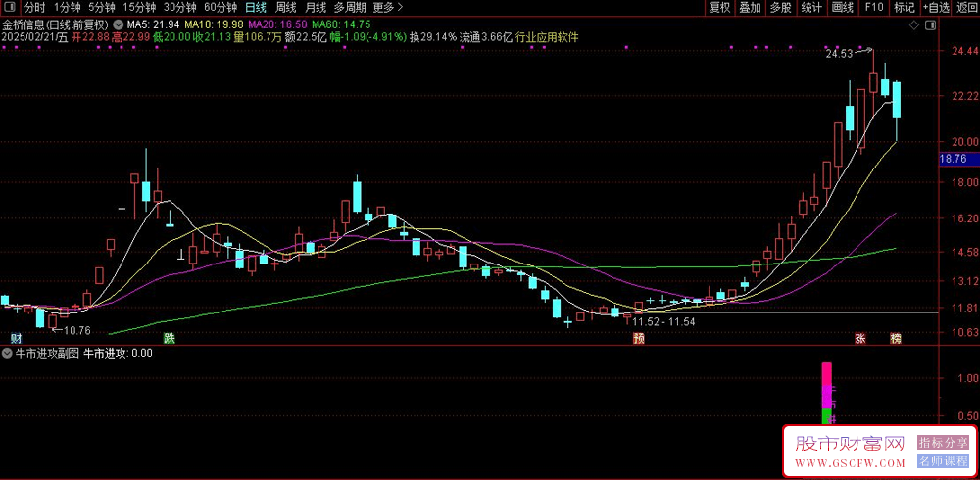Click the 低20.00 low price value
This screenshot has height=480, width=980.
click(x=171, y=37)
